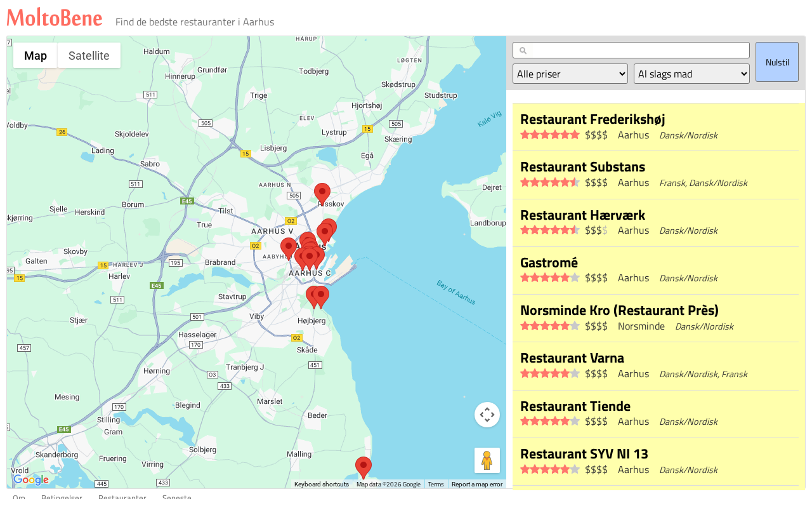Open the map camera controls button
Viewport: 812px width, 508px height.
[487, 415]
